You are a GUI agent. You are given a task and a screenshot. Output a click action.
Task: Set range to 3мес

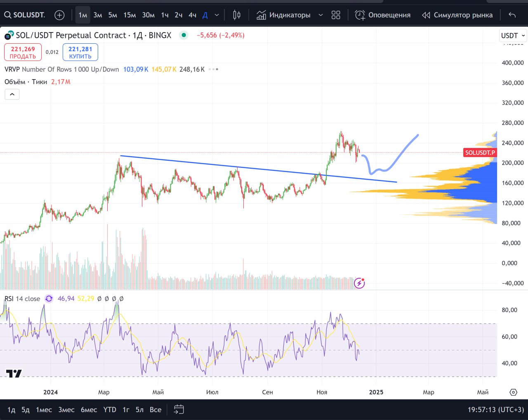coord(66,410)
